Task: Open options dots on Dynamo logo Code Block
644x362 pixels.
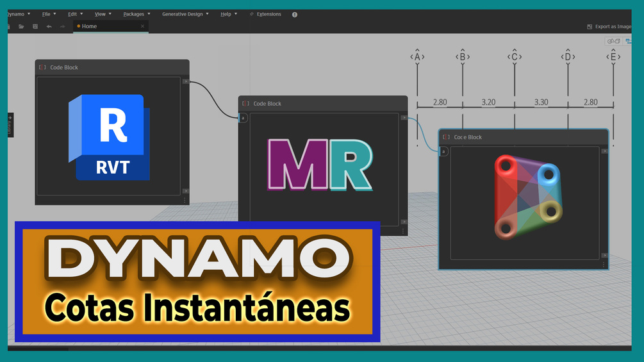Action: [x=604, y=265]
